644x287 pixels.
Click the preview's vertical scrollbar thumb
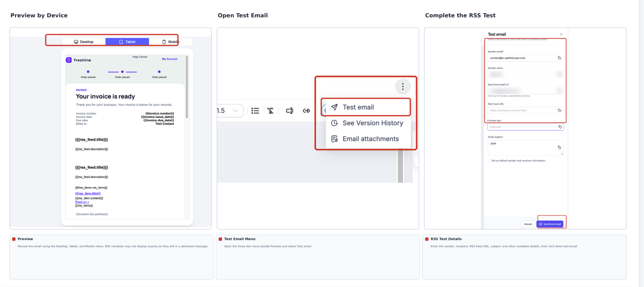[187, 87]
